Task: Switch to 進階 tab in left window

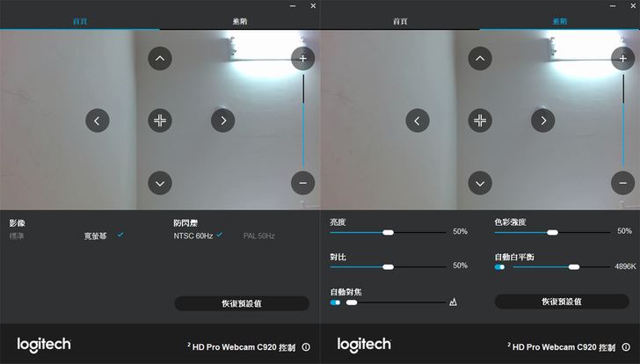Action: pyautogui.click(x=240, y=21)
